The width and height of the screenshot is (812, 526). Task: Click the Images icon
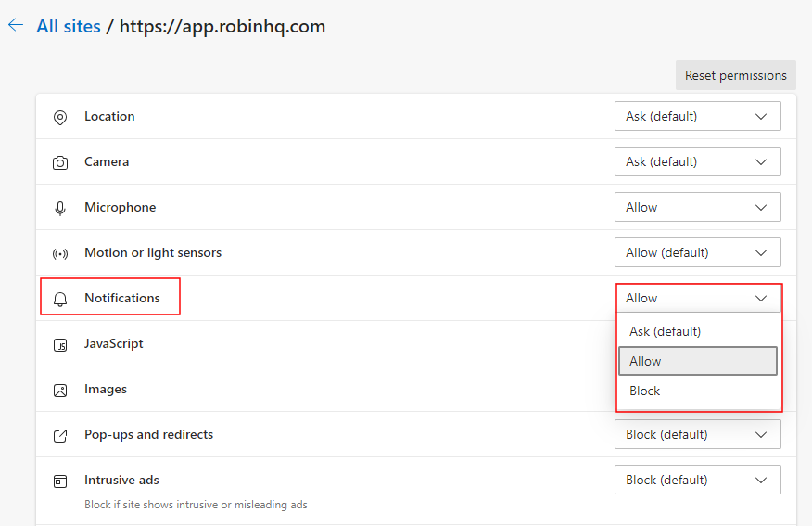point(60,390)
